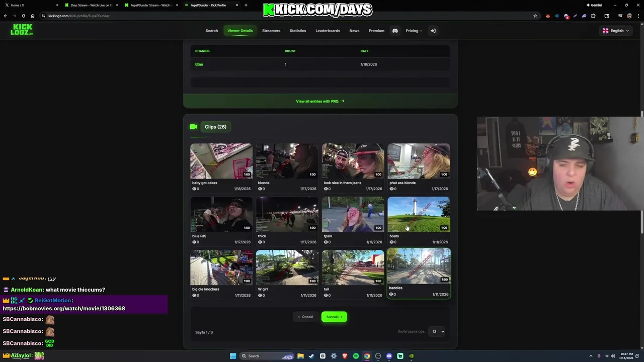Open the NVIDIA app on the taskbar
Viewport: 644px width, 362px height.
pyautogui.click(x=411, y=356)
